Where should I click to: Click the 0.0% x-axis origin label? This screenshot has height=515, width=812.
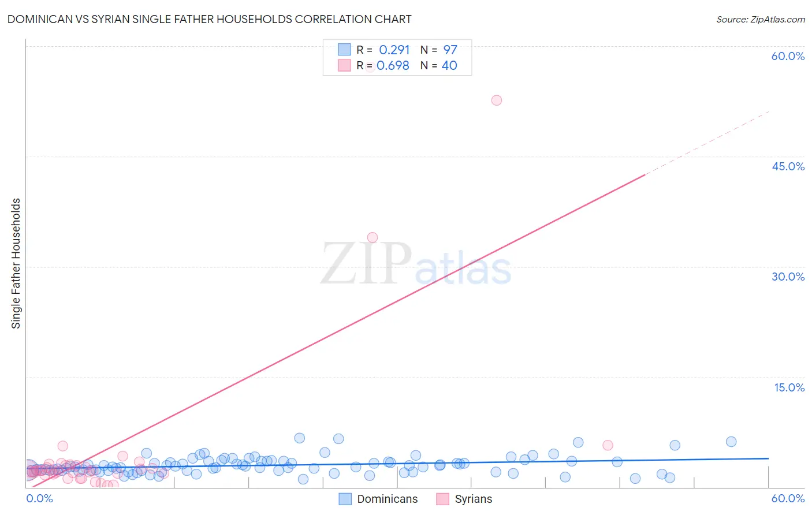coord(40,498)
